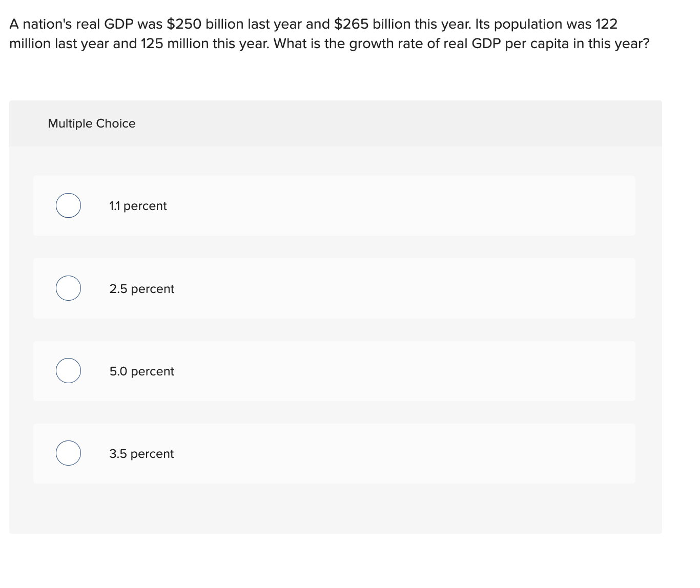This screenshot has height=588, width=700.
Task: Click empty area of 2.5 percent answer row
Action: coord(400,288)
